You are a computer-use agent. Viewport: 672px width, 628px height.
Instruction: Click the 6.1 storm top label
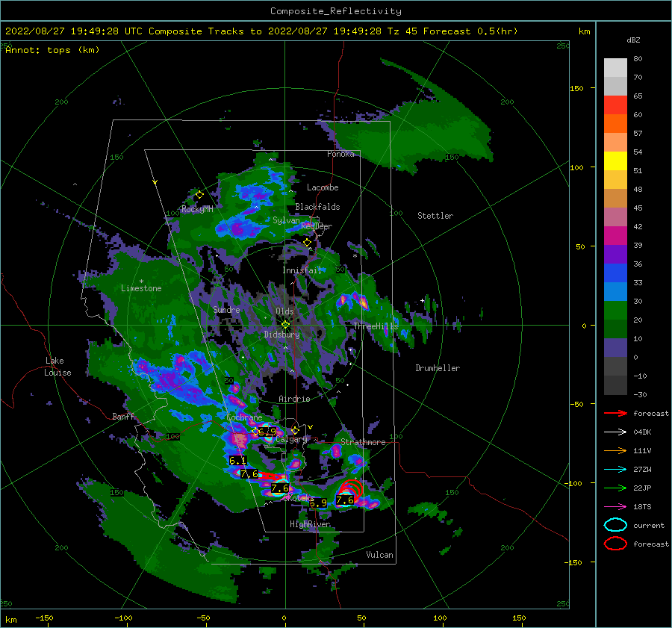237,461
